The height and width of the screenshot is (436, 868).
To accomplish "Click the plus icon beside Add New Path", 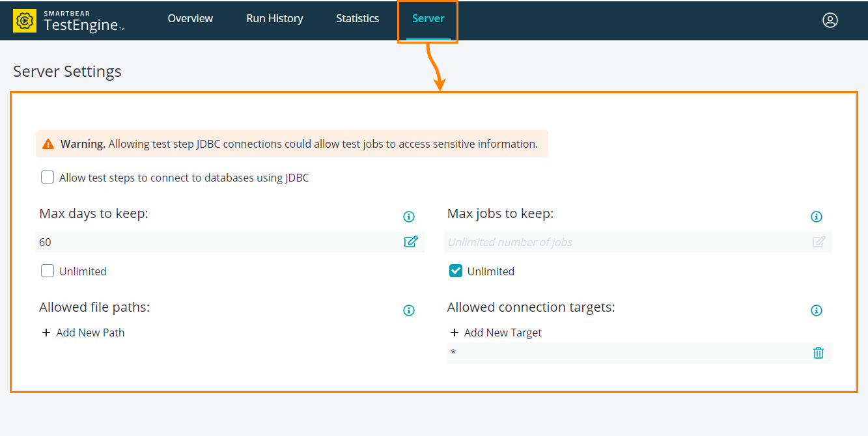I will click(46, 332).
